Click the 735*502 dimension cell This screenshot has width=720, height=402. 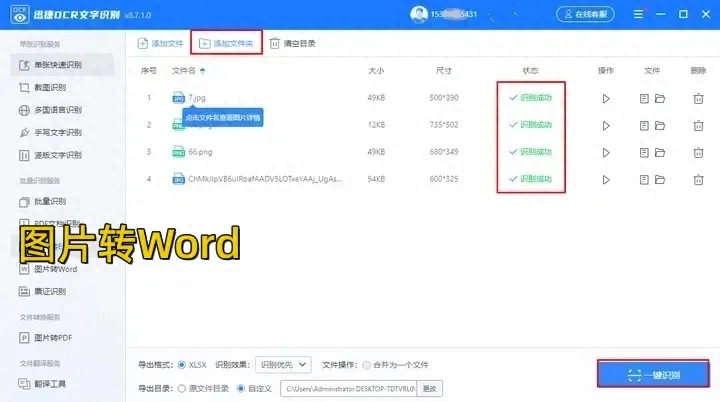pos(444,125)
